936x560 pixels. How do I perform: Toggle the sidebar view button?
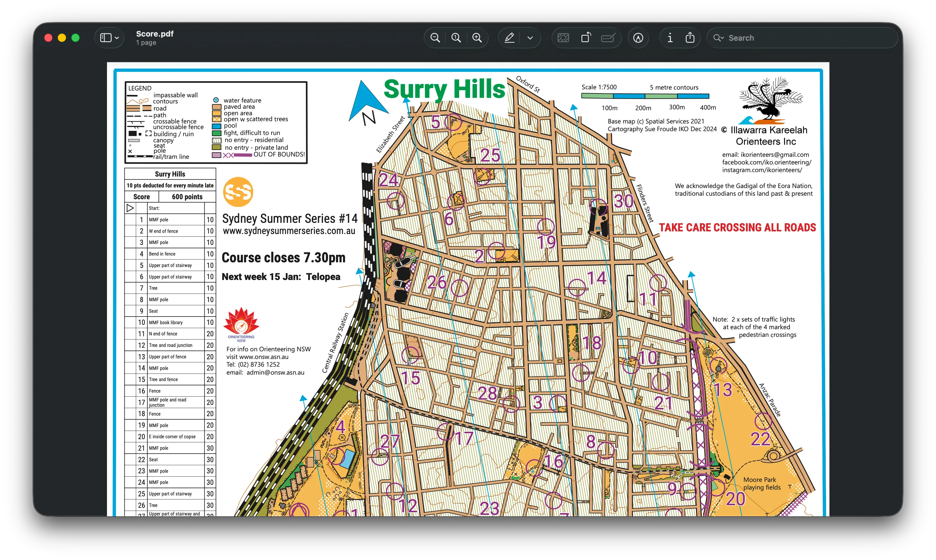(106, 38)
